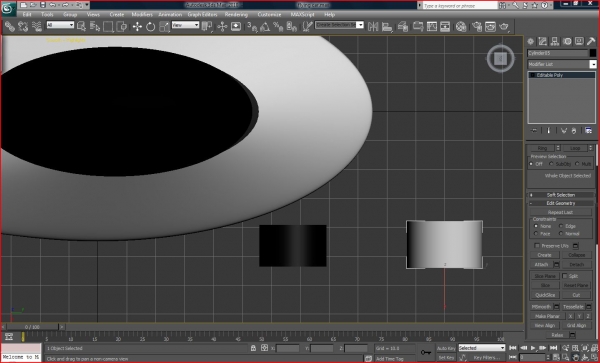Open the Select by Name dialog
The image size is (600, 363).
[95, 26]
